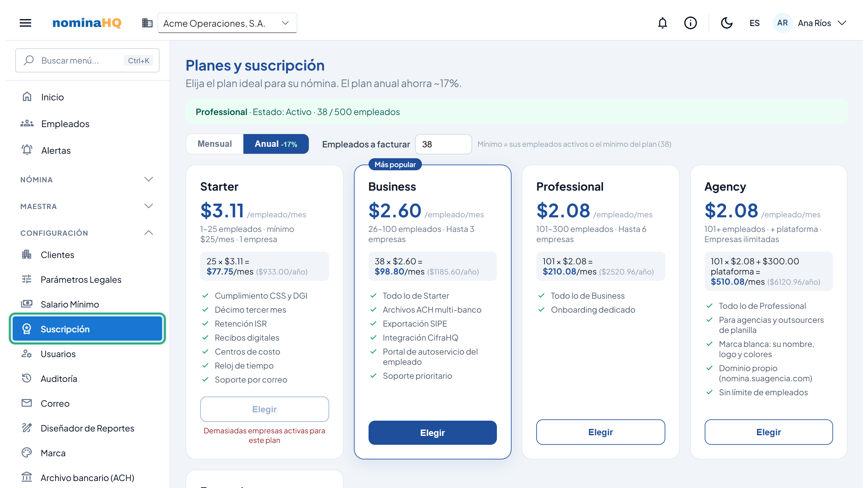Click the Usuarios gear-person icon
This screenshot has height=488, width=868.
pyautogui.click(x=27, y=354)
